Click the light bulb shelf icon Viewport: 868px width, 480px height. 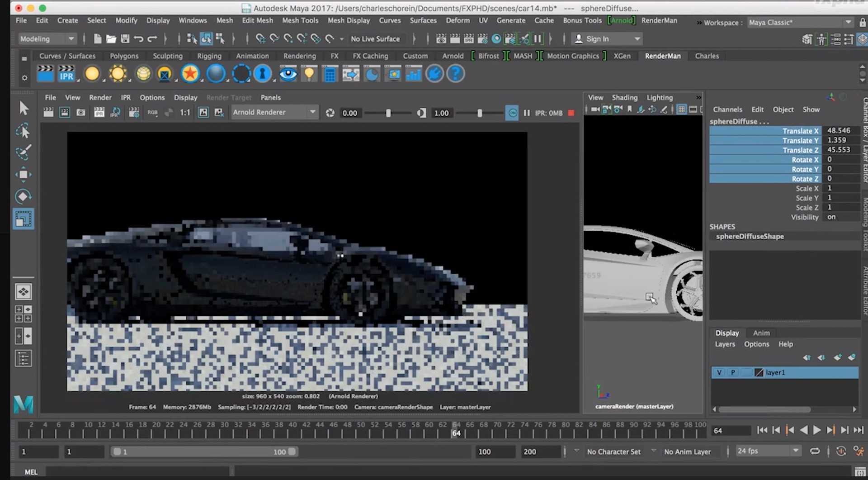(x=309, y=74)
